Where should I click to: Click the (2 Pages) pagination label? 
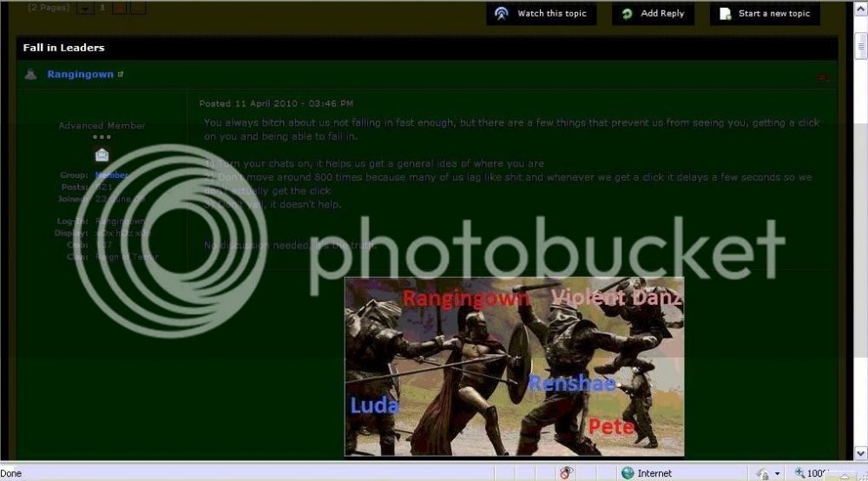point(49,8)
